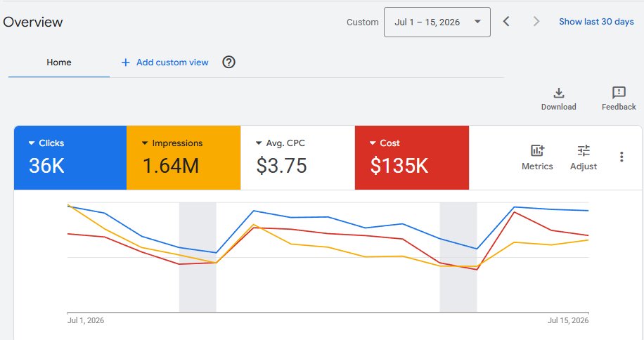This screenshot has height=340, width=644.
Task: Select the Home tab
Action: tap(59, 63)
